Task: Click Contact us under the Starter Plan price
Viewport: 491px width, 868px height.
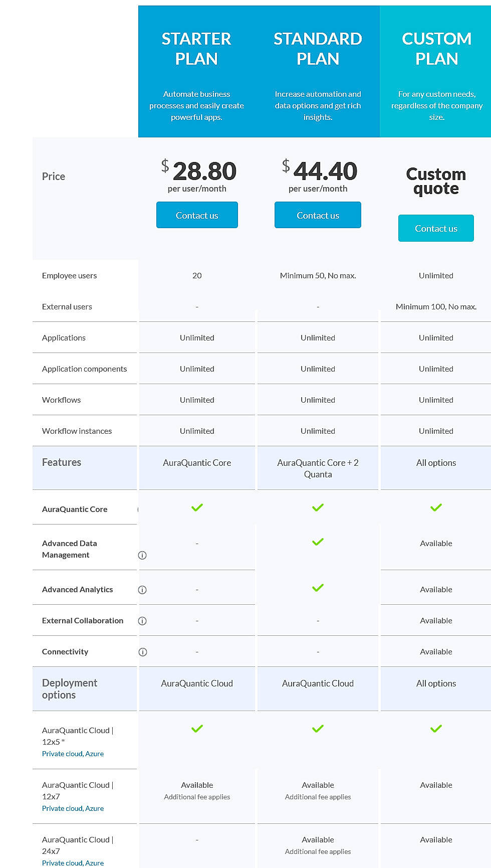Action: 197,215
